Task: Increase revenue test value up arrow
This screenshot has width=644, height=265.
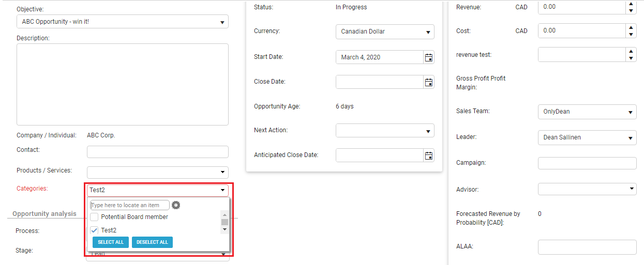Action: pyautogui.click(x=631, y=51)
